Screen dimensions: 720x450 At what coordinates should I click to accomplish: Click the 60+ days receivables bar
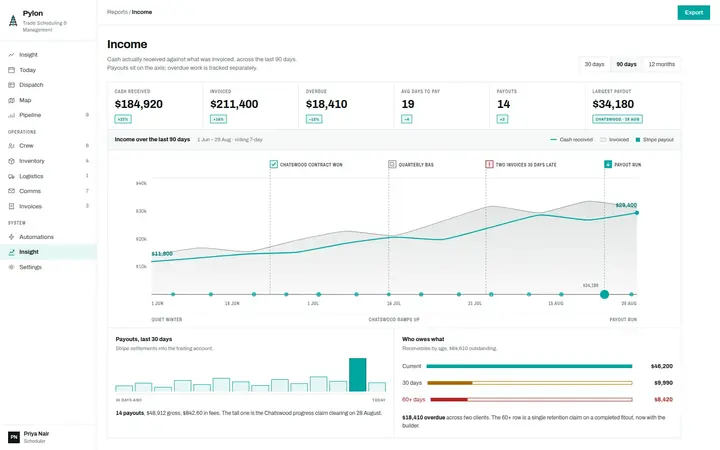coord(531,399)
